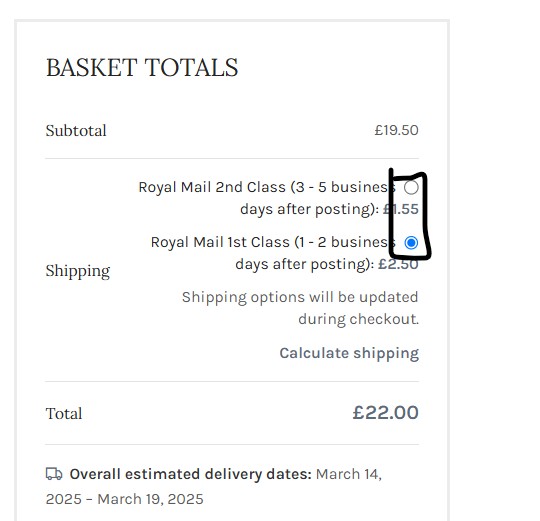The image size is (540, 521).
Task: Select Royal Mail 1st Class radio button
Action: point(411,243)
